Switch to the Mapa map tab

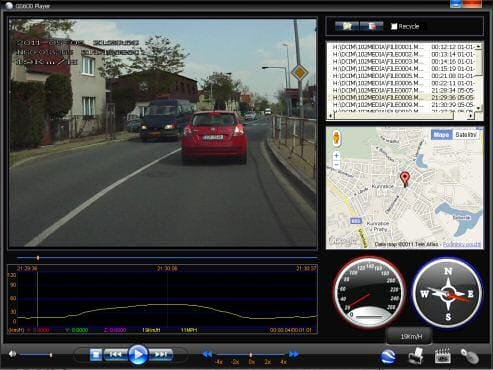click(x=441, y=135)
